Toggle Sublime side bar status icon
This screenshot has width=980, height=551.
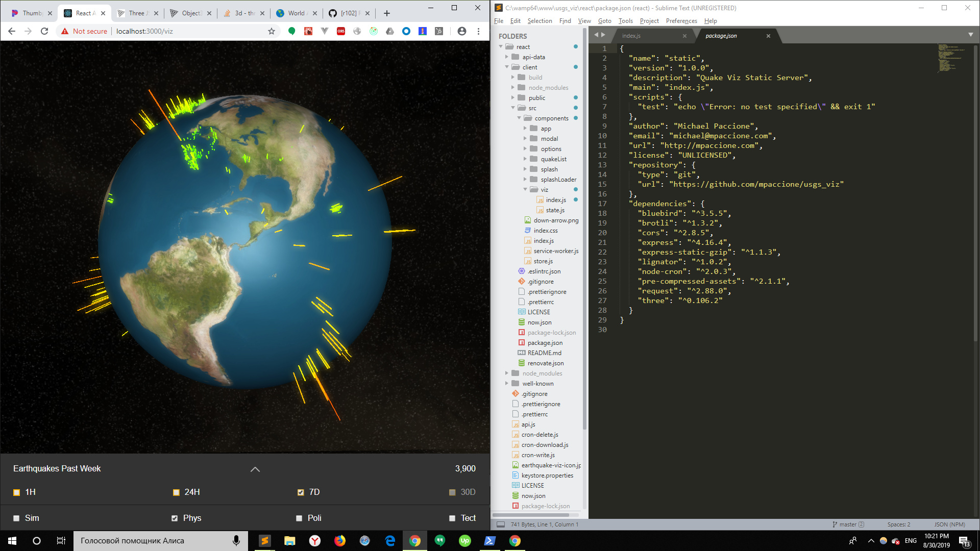pyautogui.click(x=501, y=524)
